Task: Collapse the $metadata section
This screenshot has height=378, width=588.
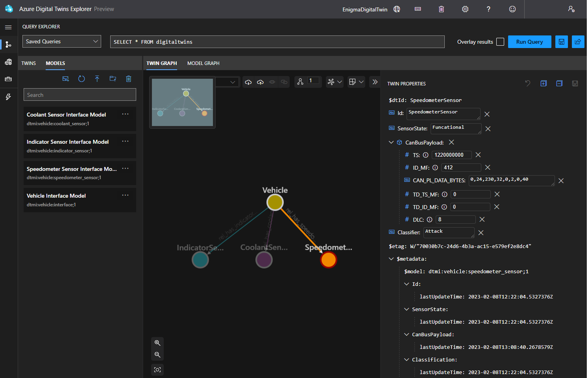Action: (391, 259)
